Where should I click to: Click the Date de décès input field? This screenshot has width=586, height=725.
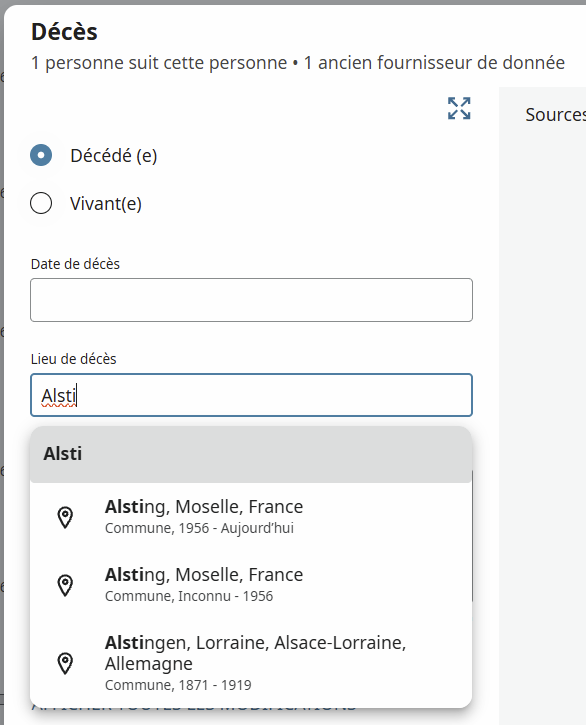coord(251,300)
